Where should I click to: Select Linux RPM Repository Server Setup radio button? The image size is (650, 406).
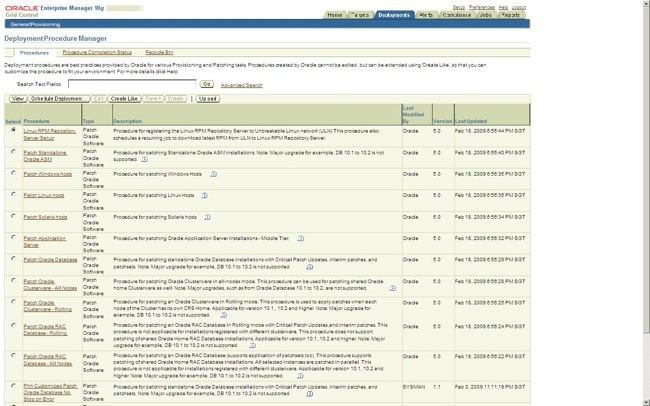(x=13, y=129)
